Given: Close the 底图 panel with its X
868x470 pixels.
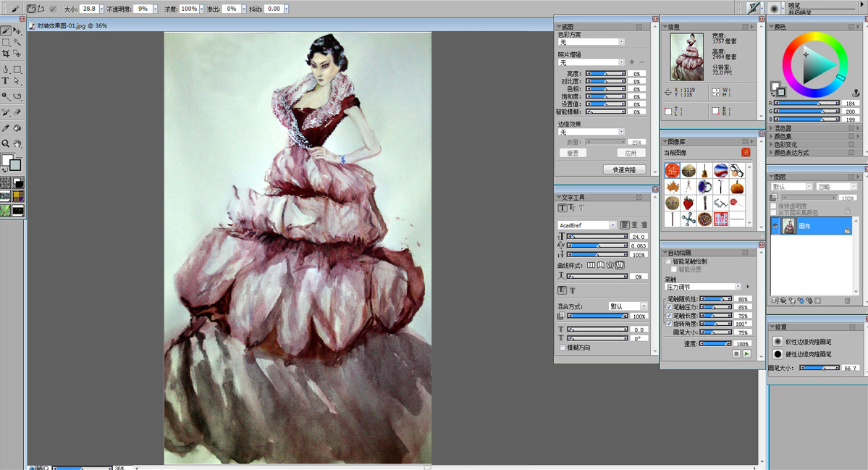Looking at the screenshot, I should [639, 27].
